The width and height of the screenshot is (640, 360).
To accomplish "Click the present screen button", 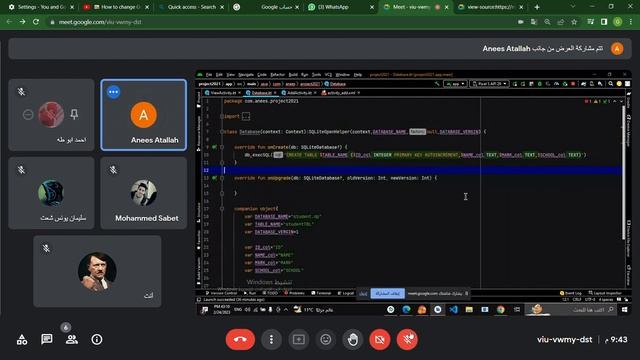I will (298, 339).
